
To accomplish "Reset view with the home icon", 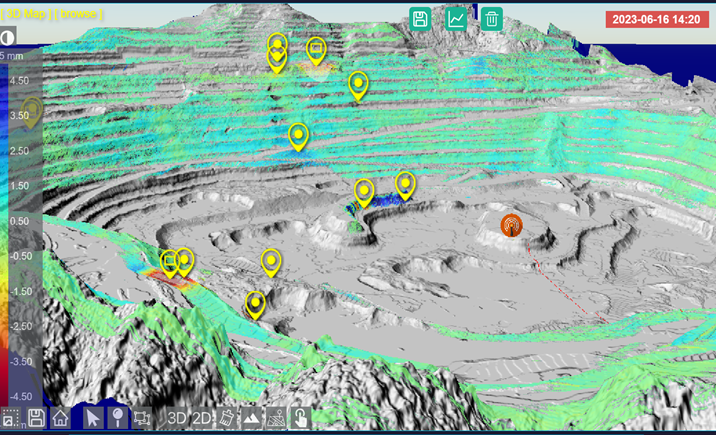I will (x=60, y=418).
